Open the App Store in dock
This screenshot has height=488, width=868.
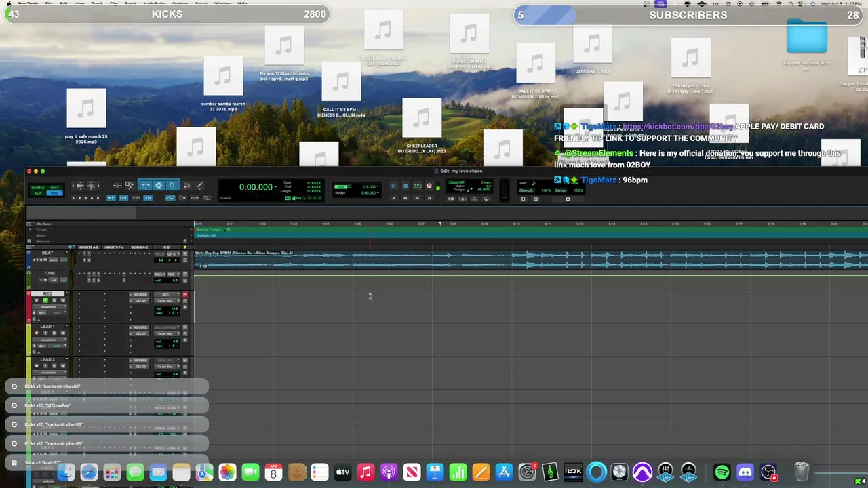[504, 472]
